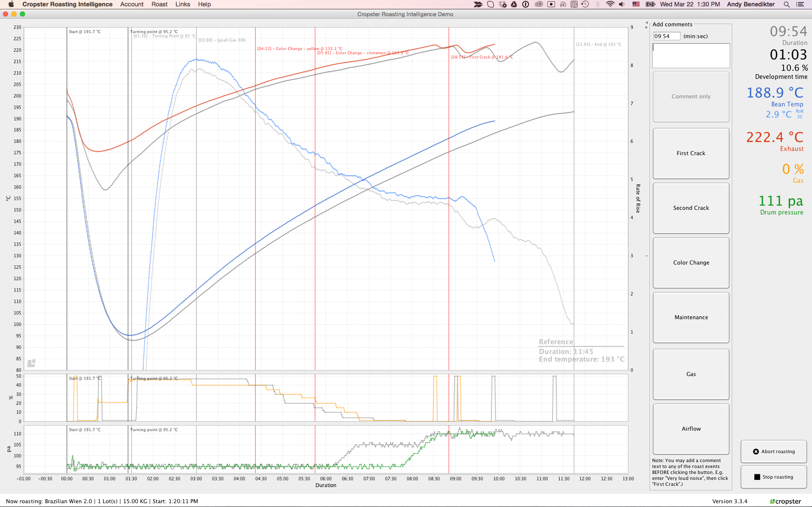Click the side panel resize arrow handle
Screen dimensions: 812x507
pos(647,256)
